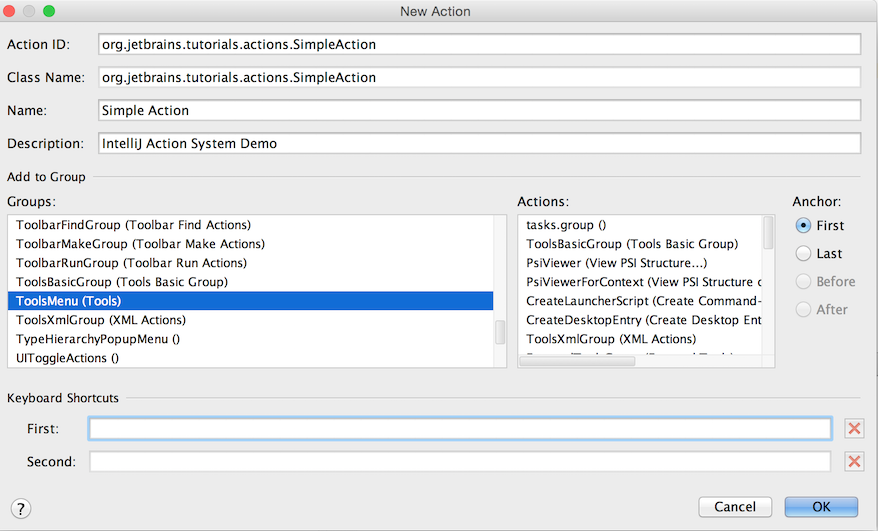The width and height of the screenshot is (878, 531).
Task: Select the First anchor radio button
Action: coord(803,225)
